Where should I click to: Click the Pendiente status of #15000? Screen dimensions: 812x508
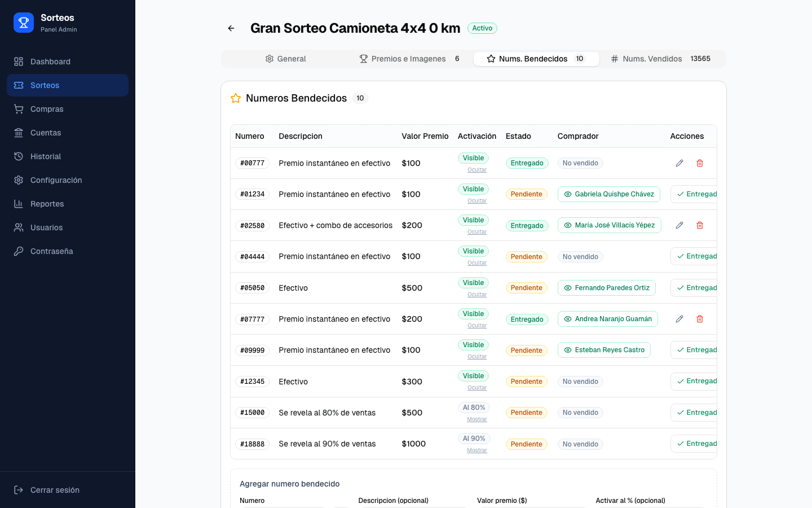[527, 413]
